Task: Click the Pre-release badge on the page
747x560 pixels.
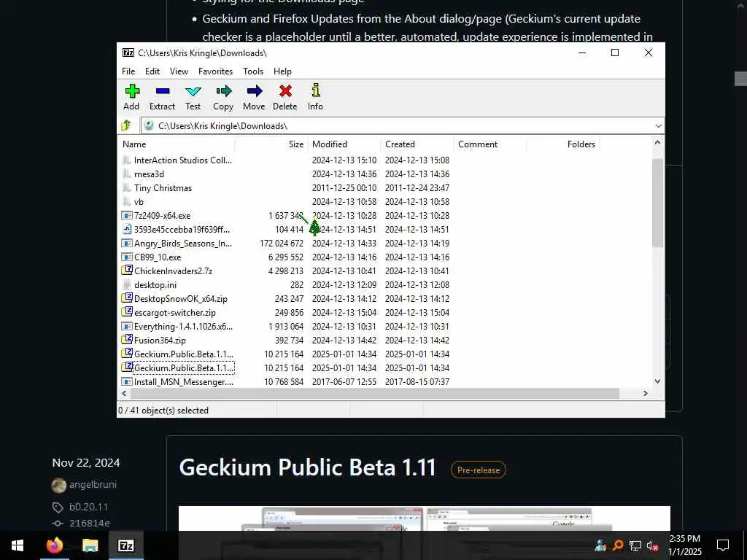Action: tap(479, 470)
